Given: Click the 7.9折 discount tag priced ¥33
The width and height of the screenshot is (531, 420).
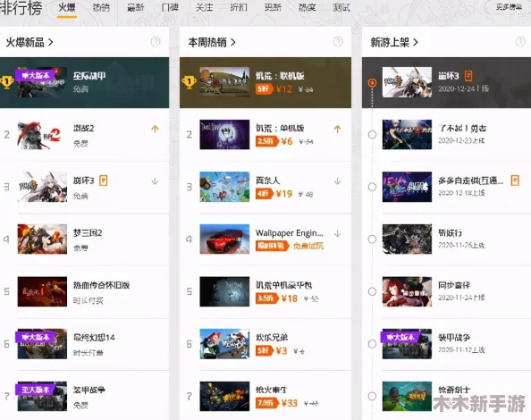Looking at the screenshot, I should (x=267, y=403).
